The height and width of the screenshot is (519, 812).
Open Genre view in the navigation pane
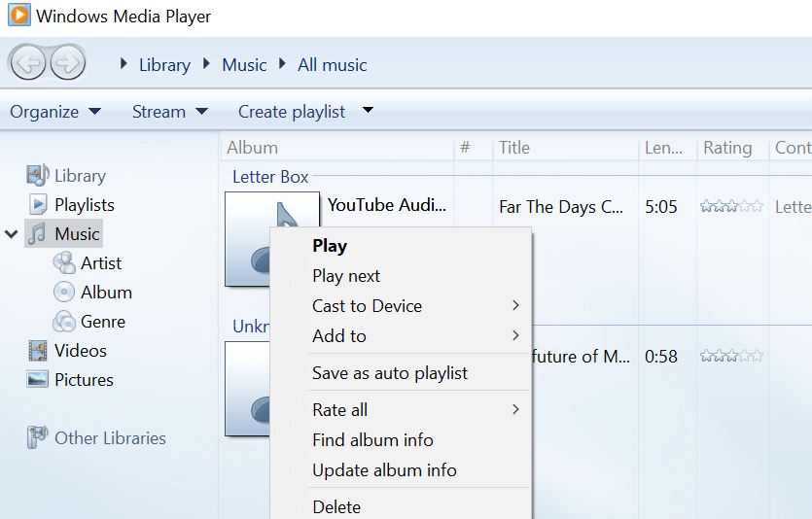[x=103, y=322]
